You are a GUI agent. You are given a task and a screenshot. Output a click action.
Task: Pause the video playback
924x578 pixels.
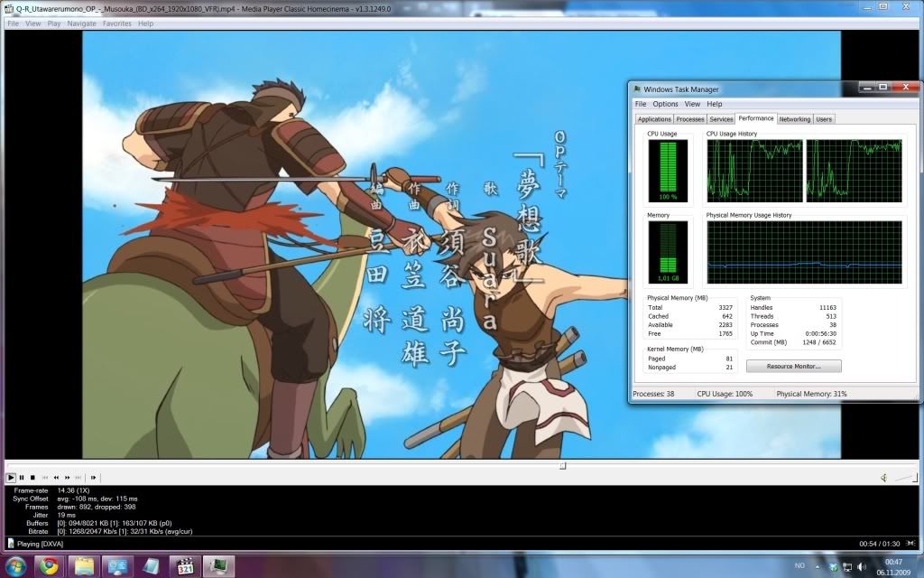point(22,477)
